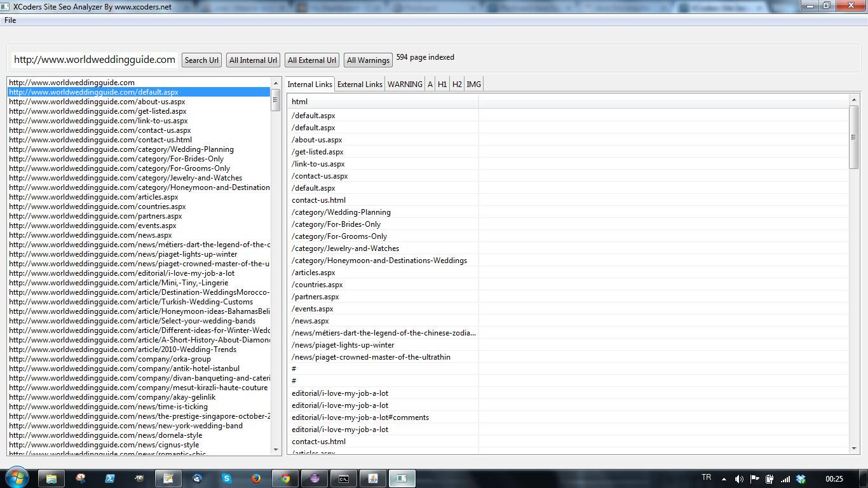Select the /article/Turkish-Wedding-Customs URL
This screenshot has width=868, height=488.
click(139, 301)
